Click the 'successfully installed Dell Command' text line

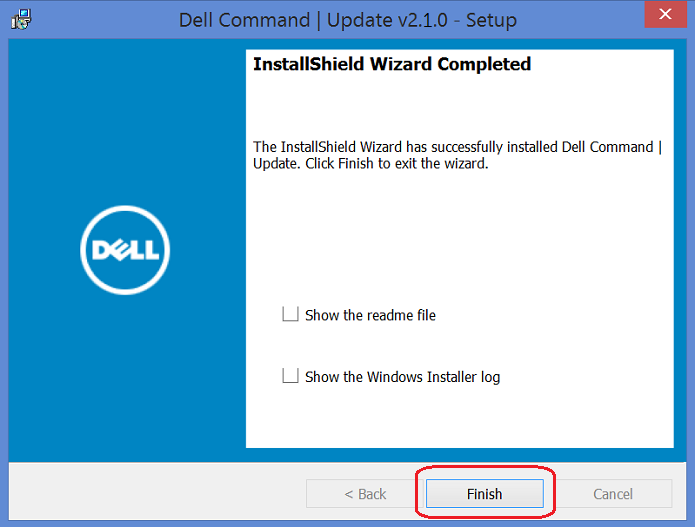[x=457, y=147]
